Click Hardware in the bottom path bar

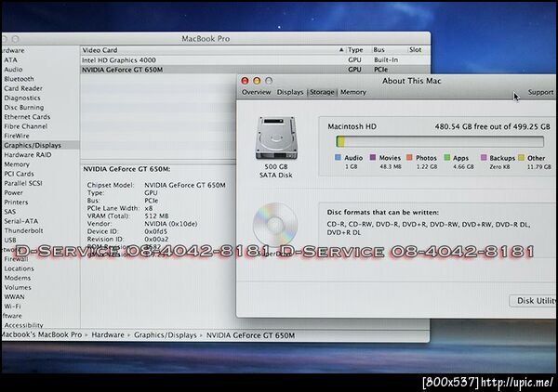[x=108, y=334]
